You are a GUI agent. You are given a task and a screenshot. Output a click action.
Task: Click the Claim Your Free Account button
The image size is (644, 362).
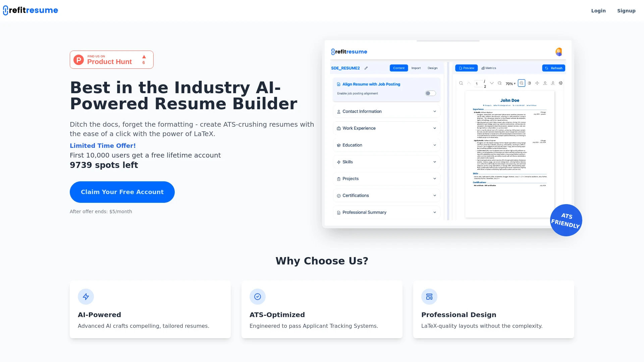tap(122, 192)
